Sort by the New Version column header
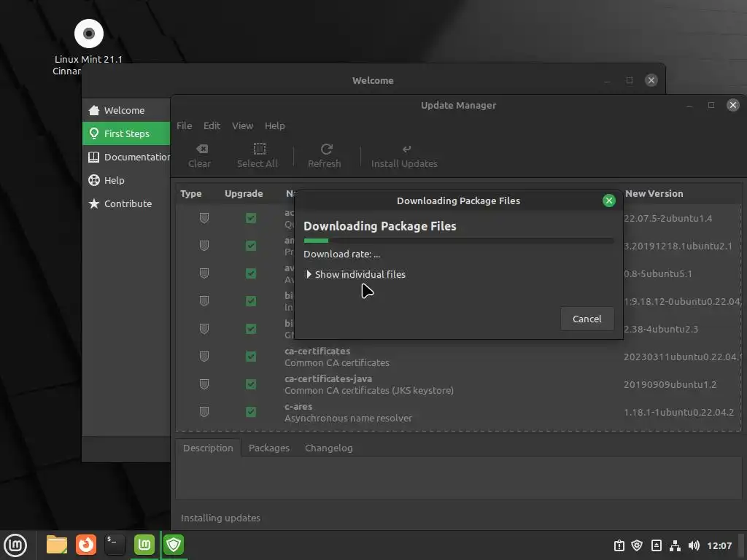The height and width of the screenshot is (560, 747). (x=654, y=194)
